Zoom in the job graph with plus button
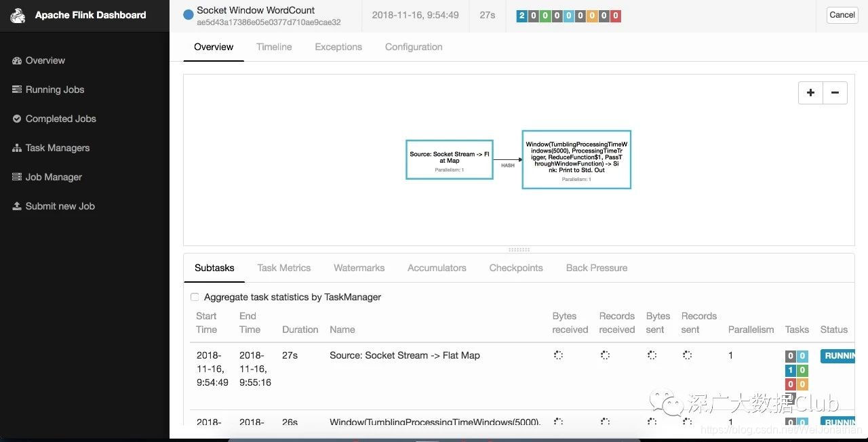The width and height of the screenshot is (868, 442). click(x=810, y=93)
